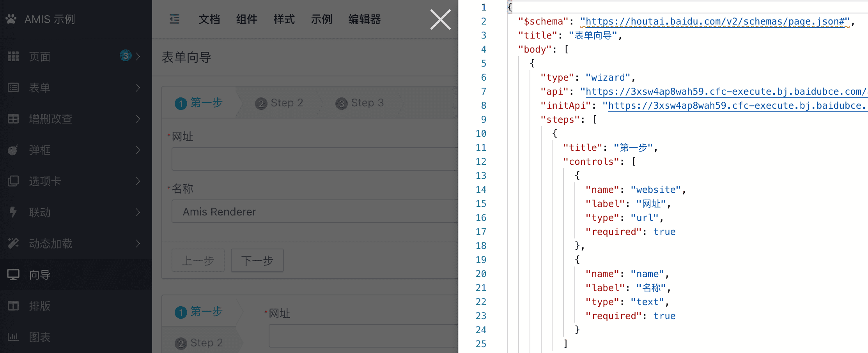The height and width of the screenshot is (353, 868).
Task: Click the list icon beside 表单
Action: [x=13, y=88]
